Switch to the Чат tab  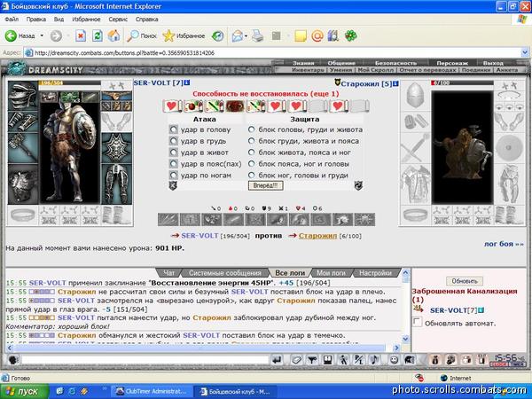(x=168, y=273)
